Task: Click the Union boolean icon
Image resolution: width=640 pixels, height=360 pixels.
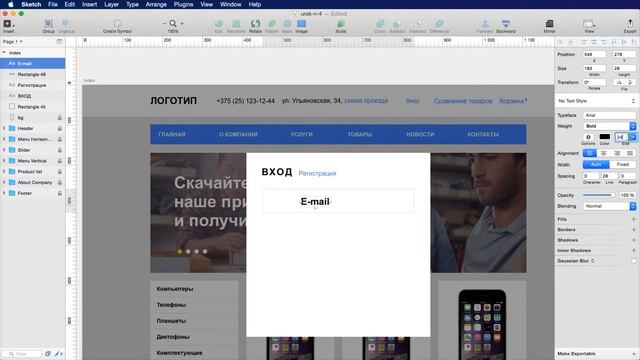Action: tap(380, 24)
